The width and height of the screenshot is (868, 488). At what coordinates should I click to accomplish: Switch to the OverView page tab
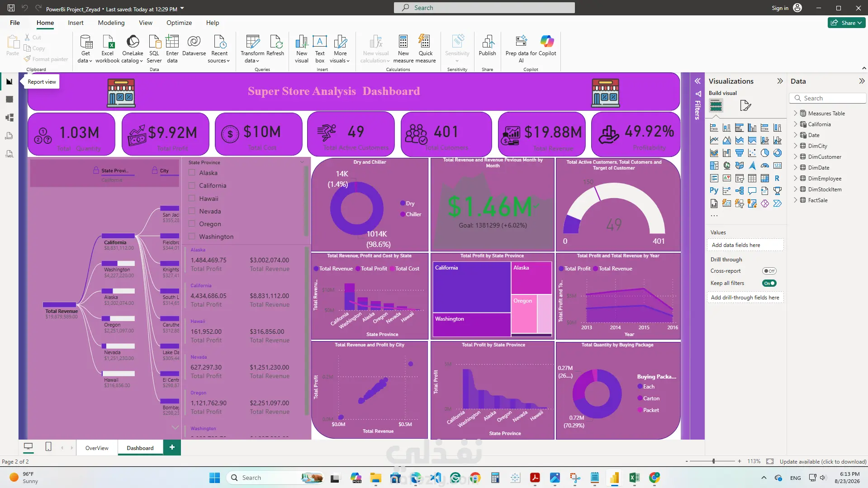click(97, 448)
